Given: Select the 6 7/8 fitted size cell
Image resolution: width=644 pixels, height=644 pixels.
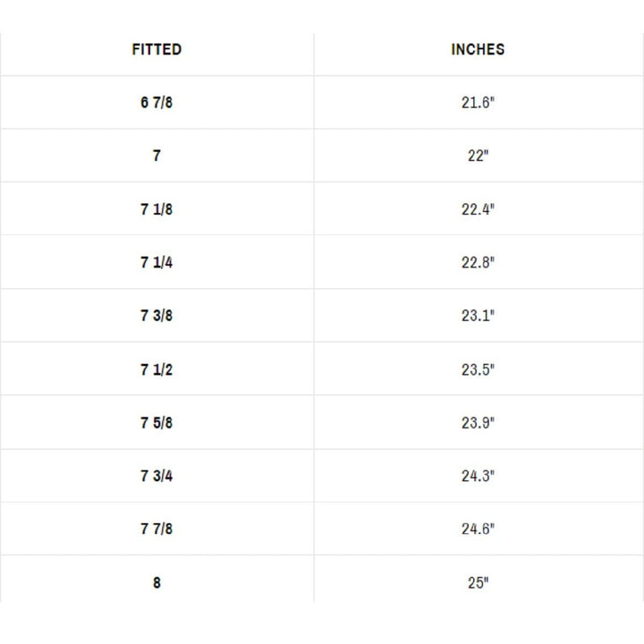Looking at the screenshot, I should pyautogui.click(x=157, y=103).
